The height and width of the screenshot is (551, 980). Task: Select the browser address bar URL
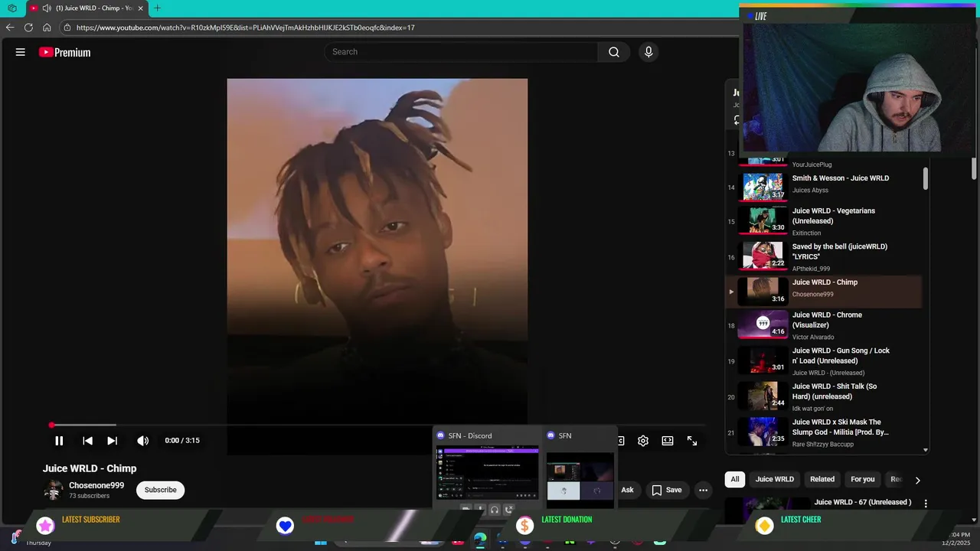pyautogui.click(x=246, y=28)
